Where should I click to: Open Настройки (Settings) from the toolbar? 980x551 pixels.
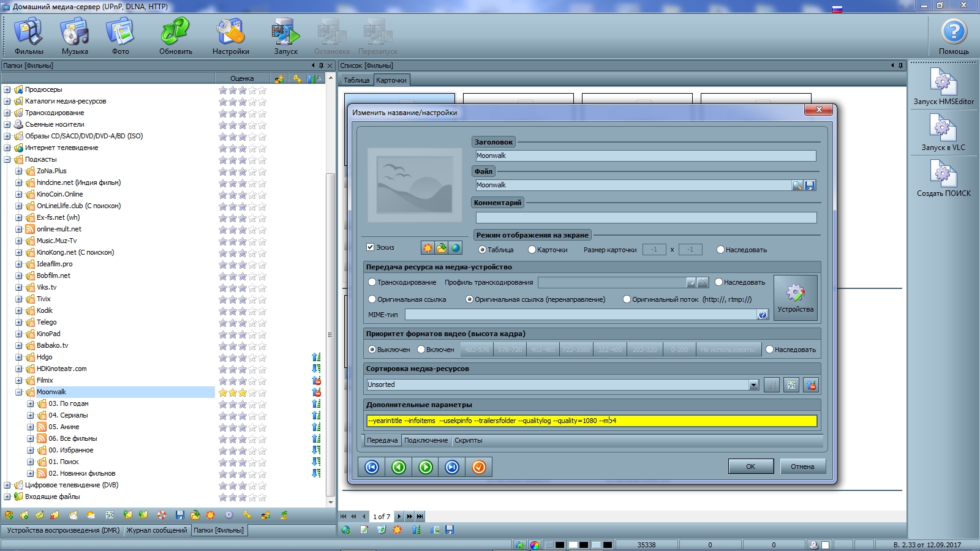pyautogui.click(x=230, y=36)
